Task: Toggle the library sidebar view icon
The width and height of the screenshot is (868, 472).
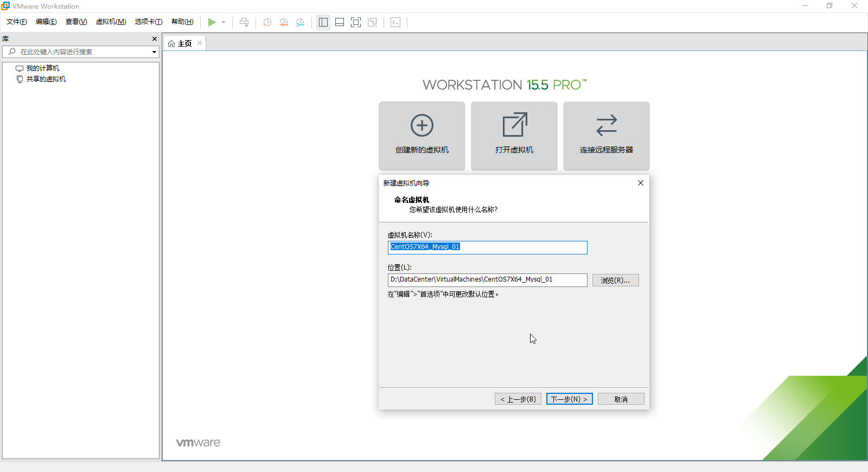Action: click(323, 22)
